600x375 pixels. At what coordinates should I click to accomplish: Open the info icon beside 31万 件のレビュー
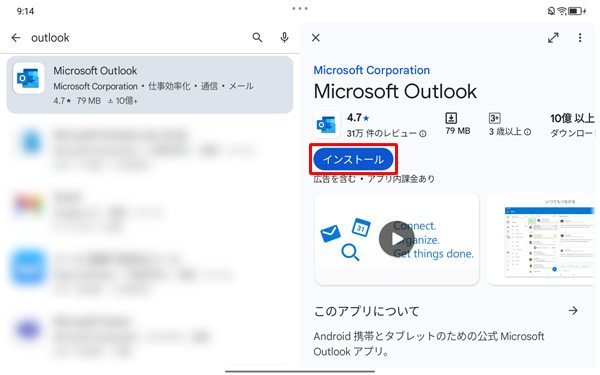click(422, 134)
